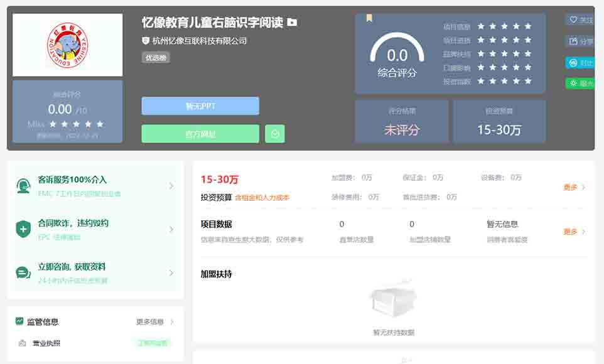Click the orange cost note beside 投资预算
The image size is (604, 364).
(x=262, y=198)
